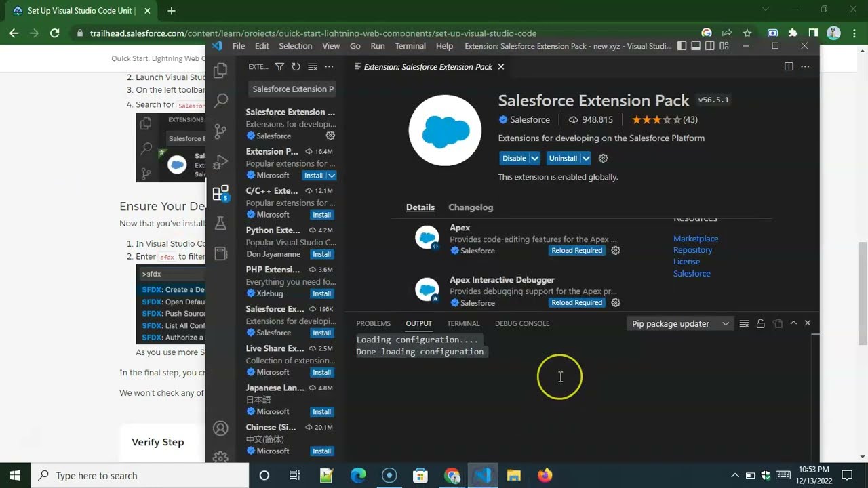The height and width of the screenshot is (488, 868).
Task: Close the bottom output panel
Action: click(807, 323)
